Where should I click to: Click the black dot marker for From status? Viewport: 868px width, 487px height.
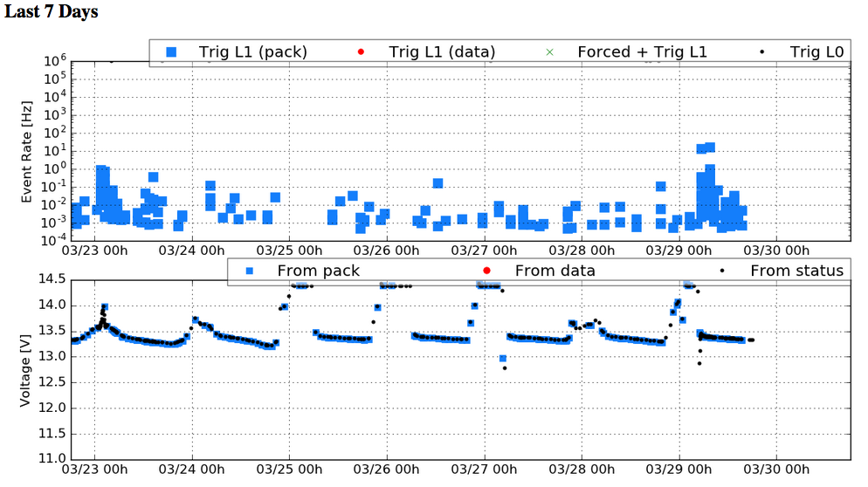click(x=722, y=271)
